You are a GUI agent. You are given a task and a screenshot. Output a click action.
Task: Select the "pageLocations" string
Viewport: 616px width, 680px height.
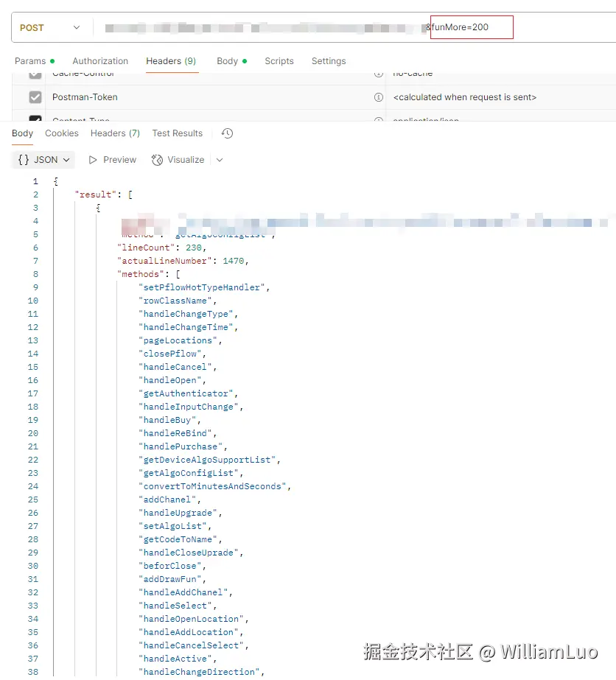point(178,340)
